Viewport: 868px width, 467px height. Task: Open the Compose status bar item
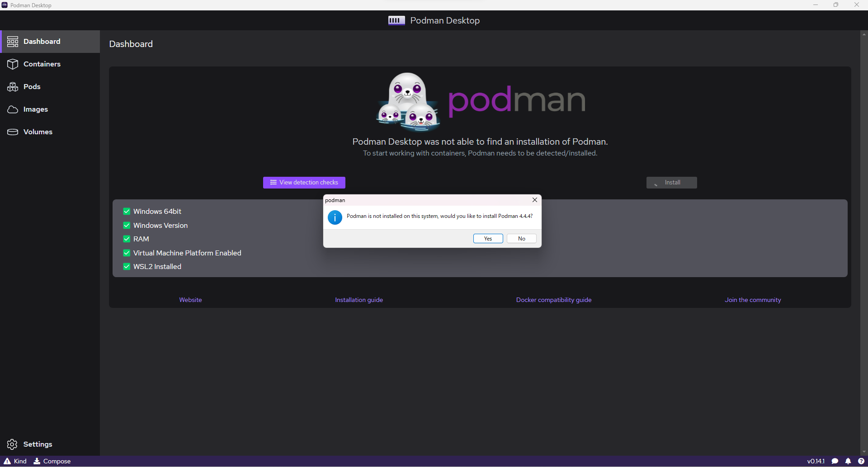tap(52, 461)
